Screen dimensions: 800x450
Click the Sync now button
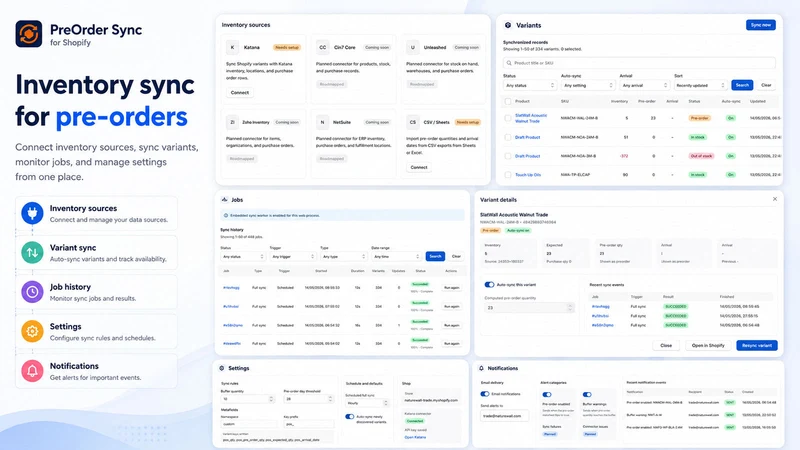point(761,25)
